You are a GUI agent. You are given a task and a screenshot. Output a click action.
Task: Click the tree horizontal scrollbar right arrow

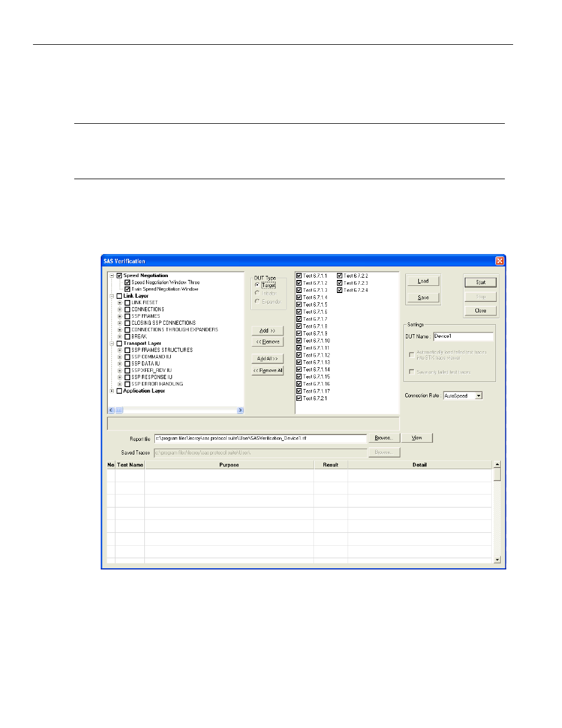pyautogui.click(x=240, y=410)
